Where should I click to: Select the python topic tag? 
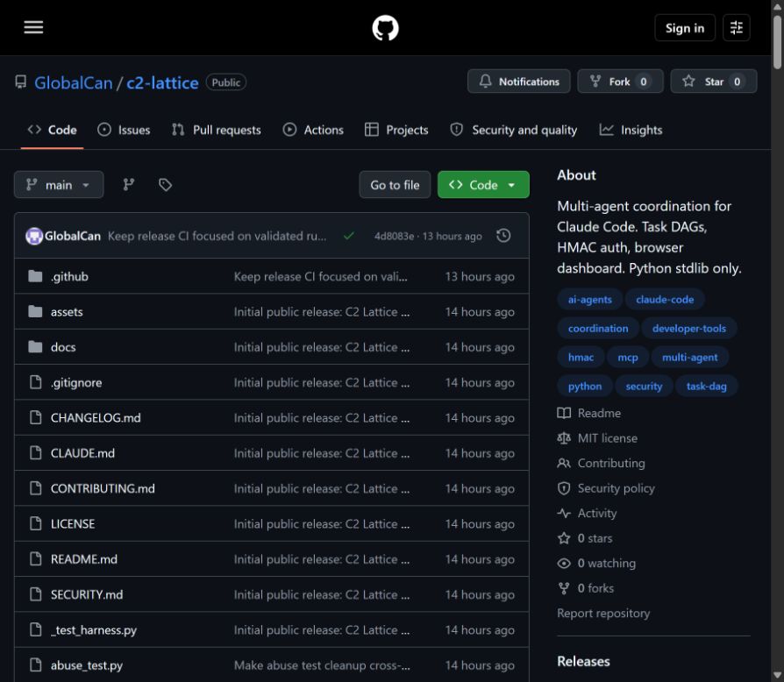[x=585, y=387]
